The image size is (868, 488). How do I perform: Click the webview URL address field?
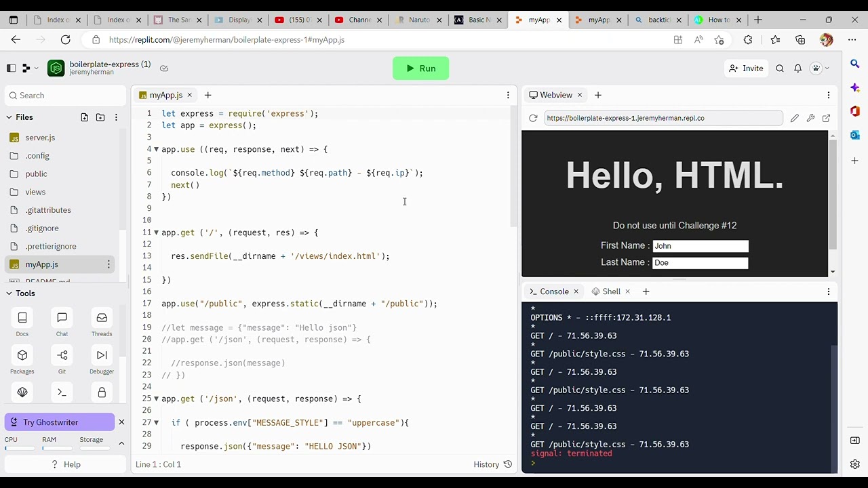[x=663, y=118]
